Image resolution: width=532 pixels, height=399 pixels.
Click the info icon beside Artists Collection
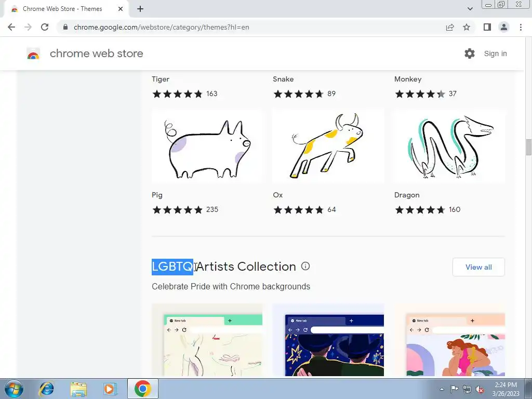305,267
